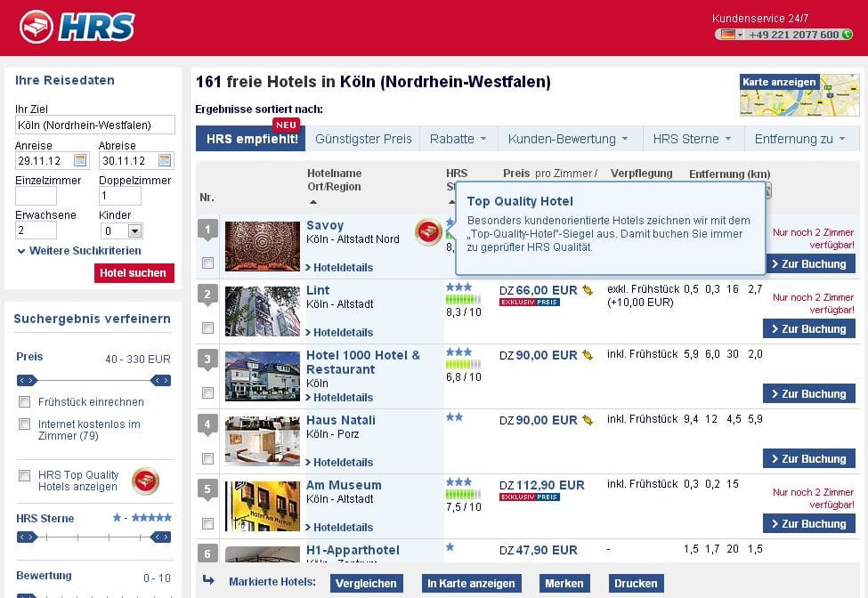The image size is (868, 598).
Task: Sort by Hotelname using the column arrow
Action: pos(313,202)
